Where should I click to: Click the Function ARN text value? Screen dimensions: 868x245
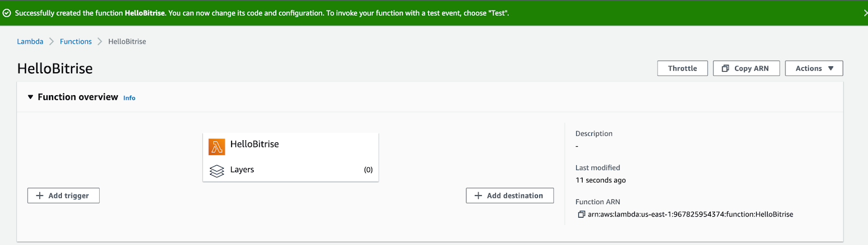(x=690, y=215)
